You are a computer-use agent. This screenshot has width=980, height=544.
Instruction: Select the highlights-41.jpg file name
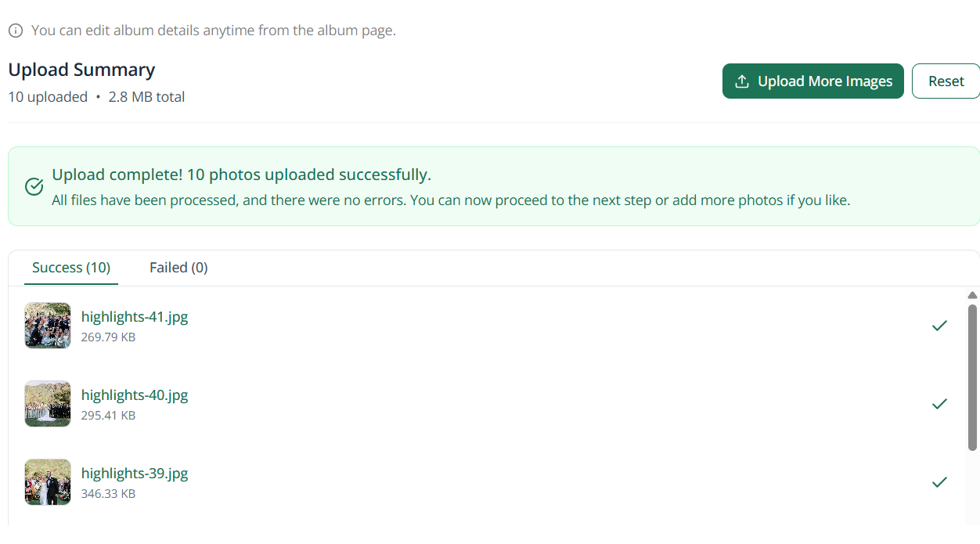tap(135, 317)
